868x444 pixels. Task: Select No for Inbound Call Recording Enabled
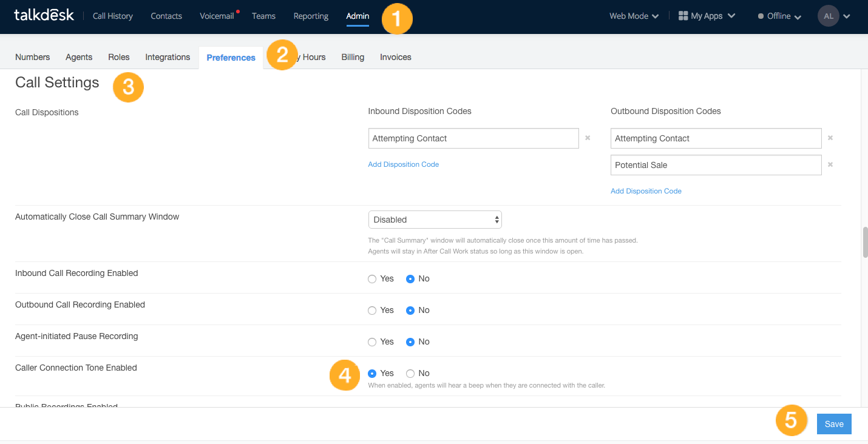click(410, 279)
